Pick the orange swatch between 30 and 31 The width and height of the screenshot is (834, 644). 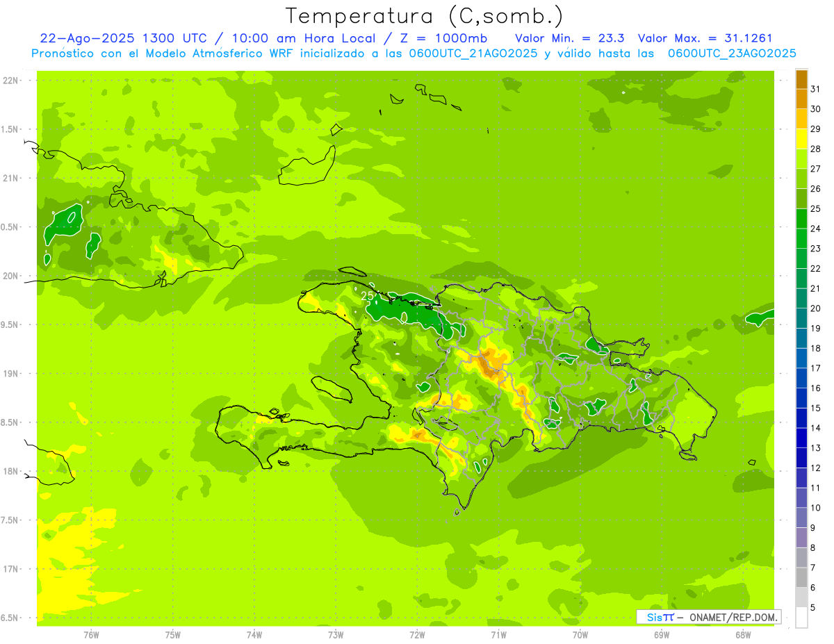pyautogui.click(x=801, y=99)
